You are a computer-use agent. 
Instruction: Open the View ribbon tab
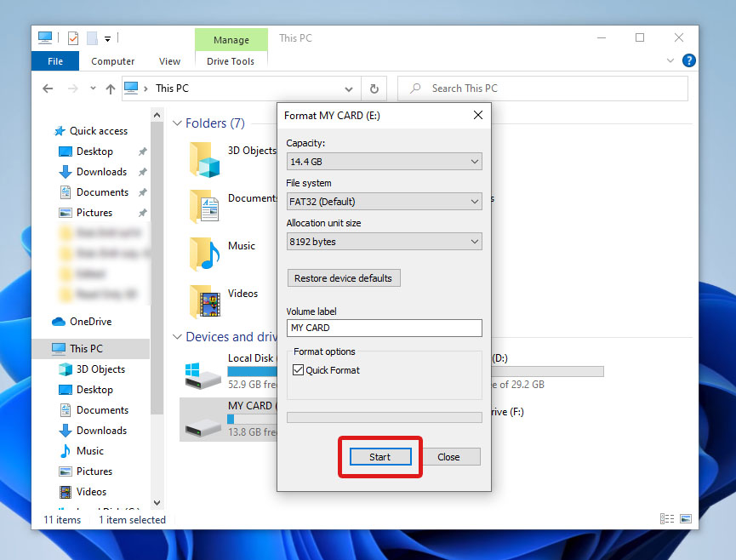[170, 61]
